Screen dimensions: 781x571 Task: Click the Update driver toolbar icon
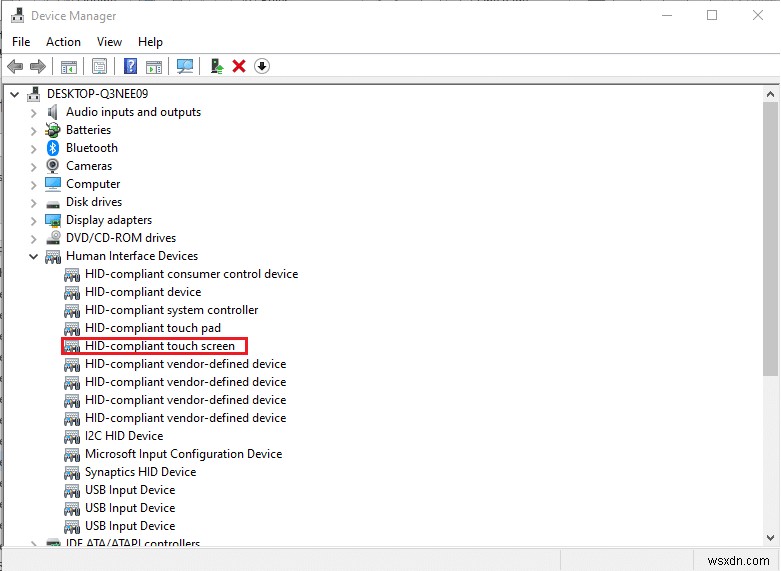click(x=217, y=66)
